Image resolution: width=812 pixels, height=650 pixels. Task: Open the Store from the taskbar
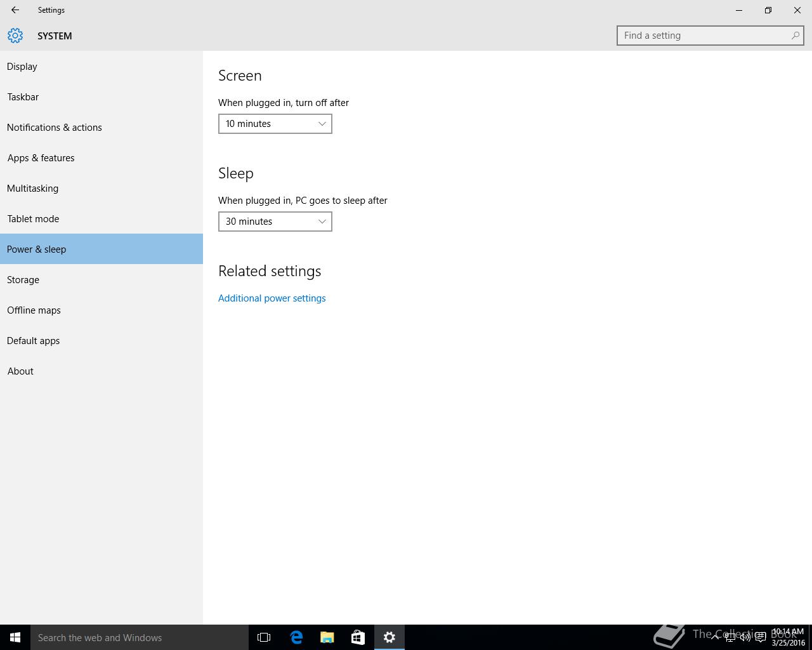pyautogui.click(x=358, y=637)
